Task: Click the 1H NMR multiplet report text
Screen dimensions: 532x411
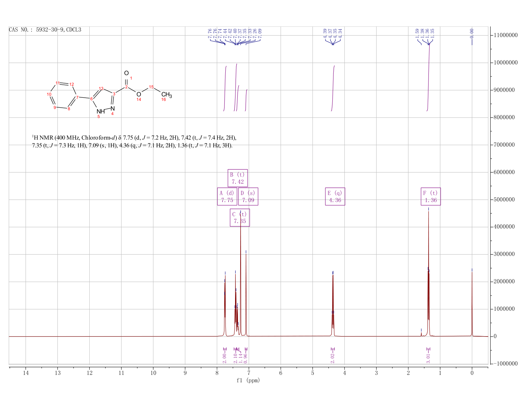Action: point(134,142)
